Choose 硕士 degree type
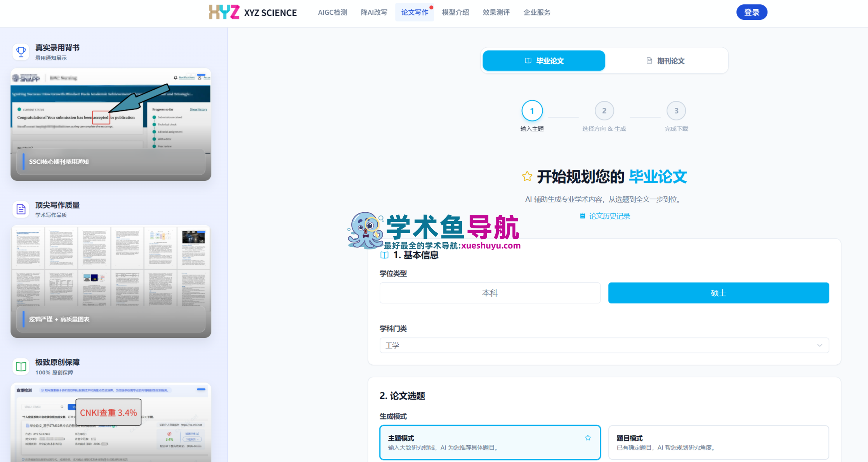 pyautogui.click(x=719, y=293)
